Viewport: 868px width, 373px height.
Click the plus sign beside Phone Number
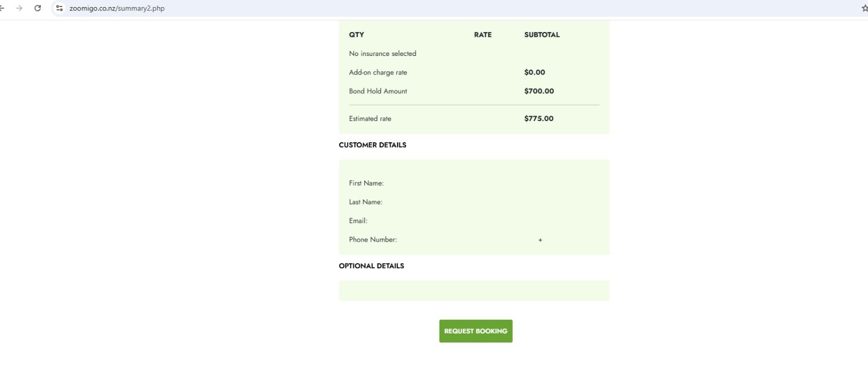(x=540, y=240)
